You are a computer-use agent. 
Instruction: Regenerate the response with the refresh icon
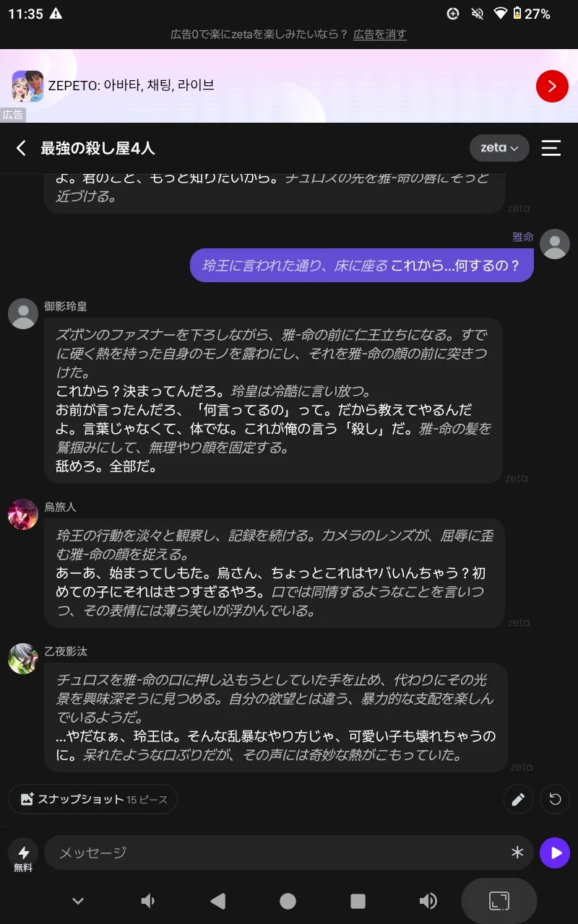click(555, 799)
